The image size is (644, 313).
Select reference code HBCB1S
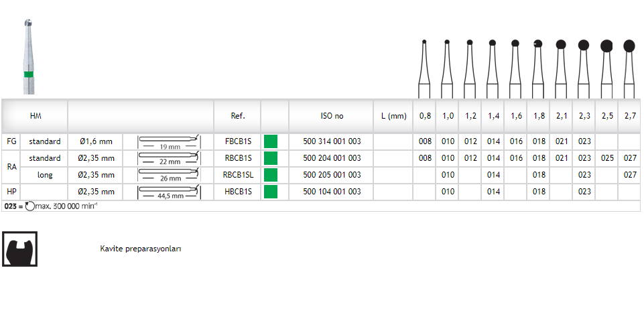coord(238,192)
